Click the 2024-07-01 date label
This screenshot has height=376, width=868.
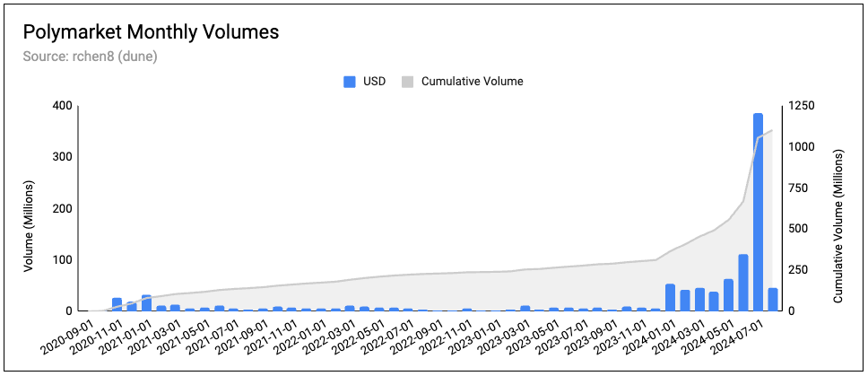click(737, 335)
